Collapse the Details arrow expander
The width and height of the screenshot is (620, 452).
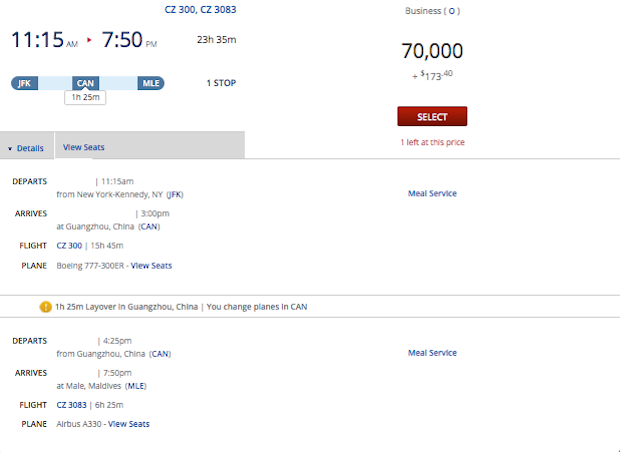(10, 148)
